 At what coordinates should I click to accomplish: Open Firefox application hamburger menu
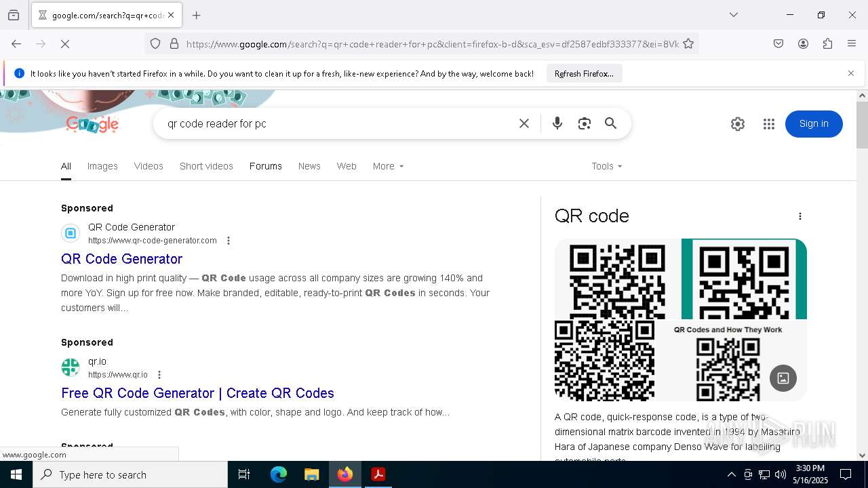852,44
